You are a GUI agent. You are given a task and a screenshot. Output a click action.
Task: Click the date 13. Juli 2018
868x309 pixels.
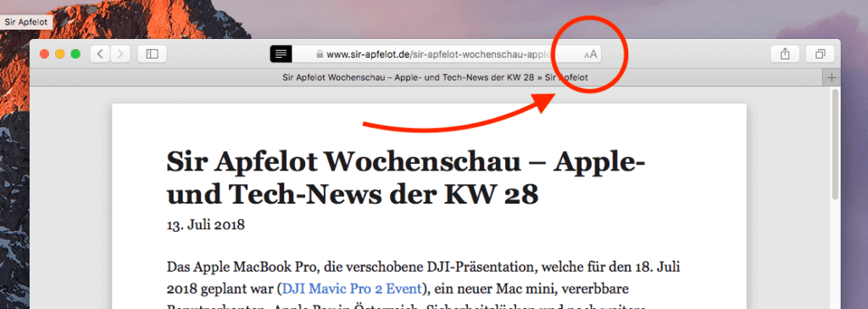pos(206,225)
